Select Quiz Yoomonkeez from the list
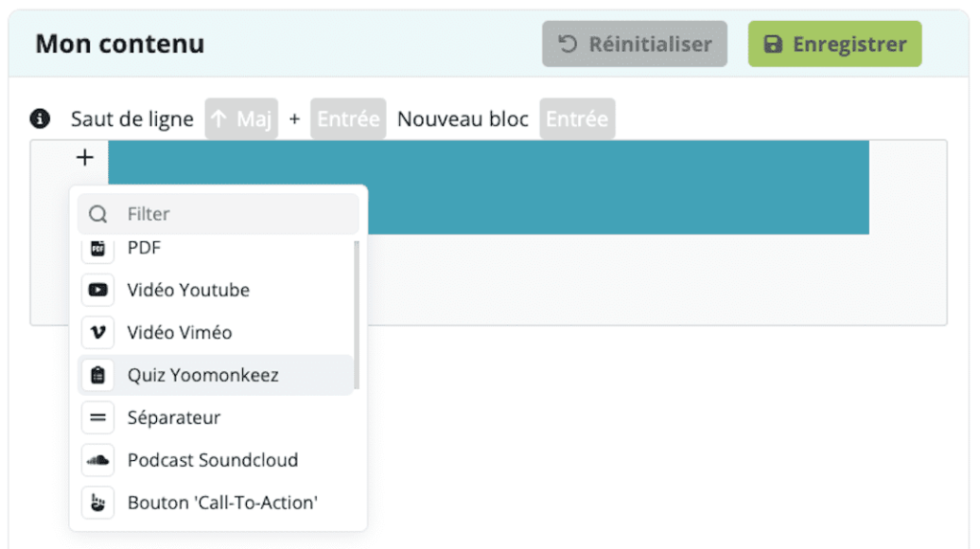The image size is (980, 549). pos(215,375)
